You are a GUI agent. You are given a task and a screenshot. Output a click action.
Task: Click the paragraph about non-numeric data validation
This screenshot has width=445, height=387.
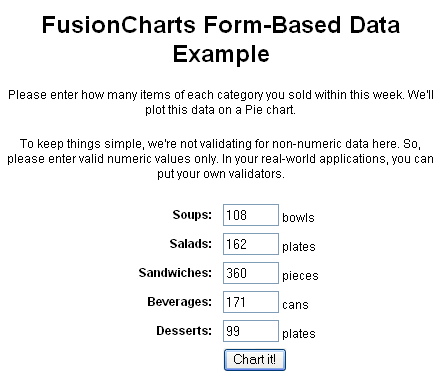[221, 159]
